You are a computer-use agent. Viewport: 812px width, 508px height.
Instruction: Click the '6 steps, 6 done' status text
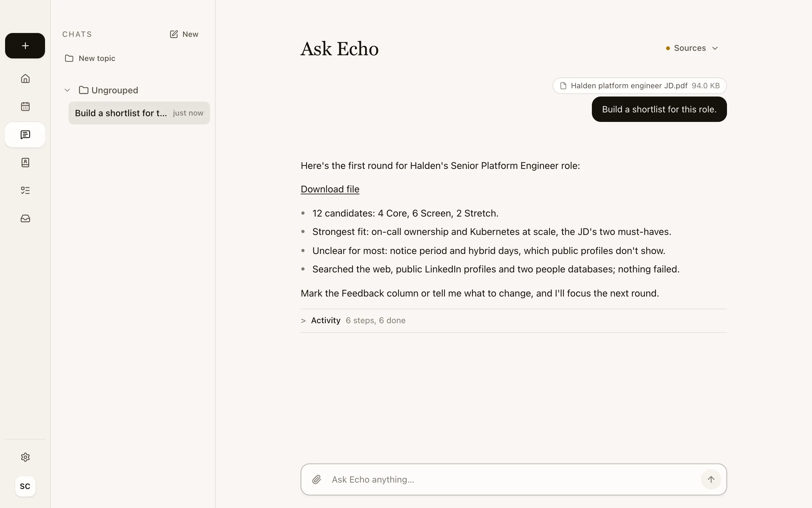376,321
